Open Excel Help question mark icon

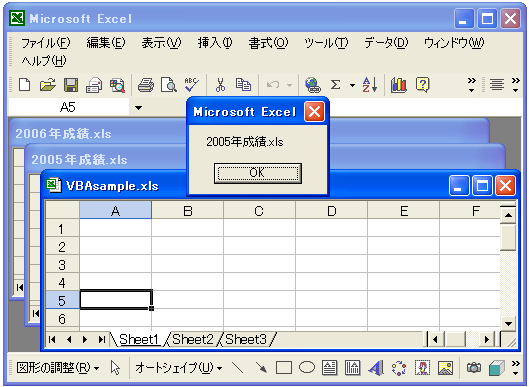[x=422, y=85]
